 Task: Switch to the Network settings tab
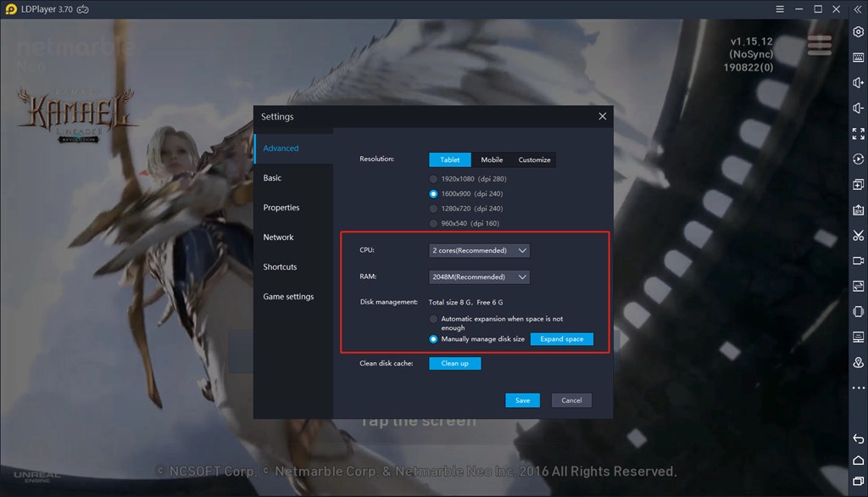[278, 237]
